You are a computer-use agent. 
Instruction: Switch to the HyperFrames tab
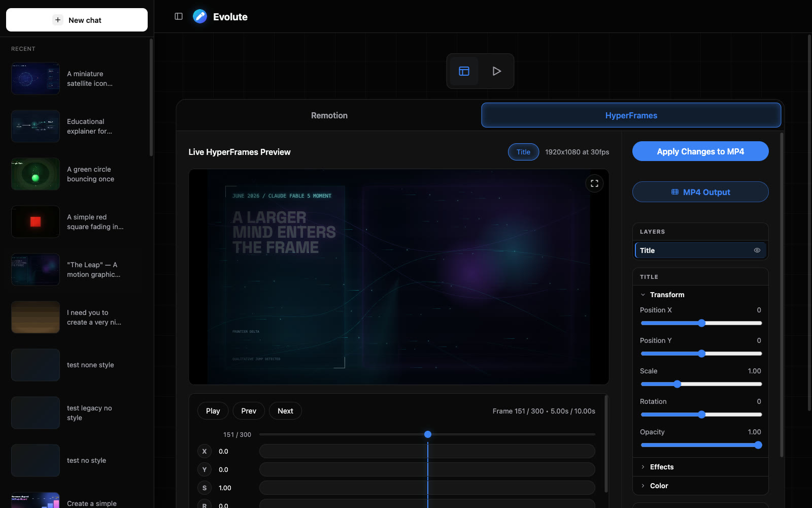pos(631,115)
